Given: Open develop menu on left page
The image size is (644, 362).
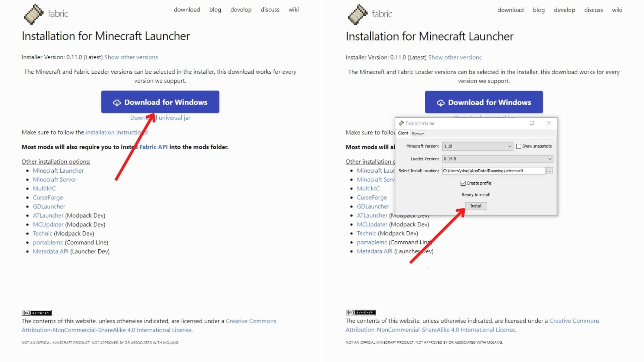Looking at the screenshot, I should (x=241, y=10).
